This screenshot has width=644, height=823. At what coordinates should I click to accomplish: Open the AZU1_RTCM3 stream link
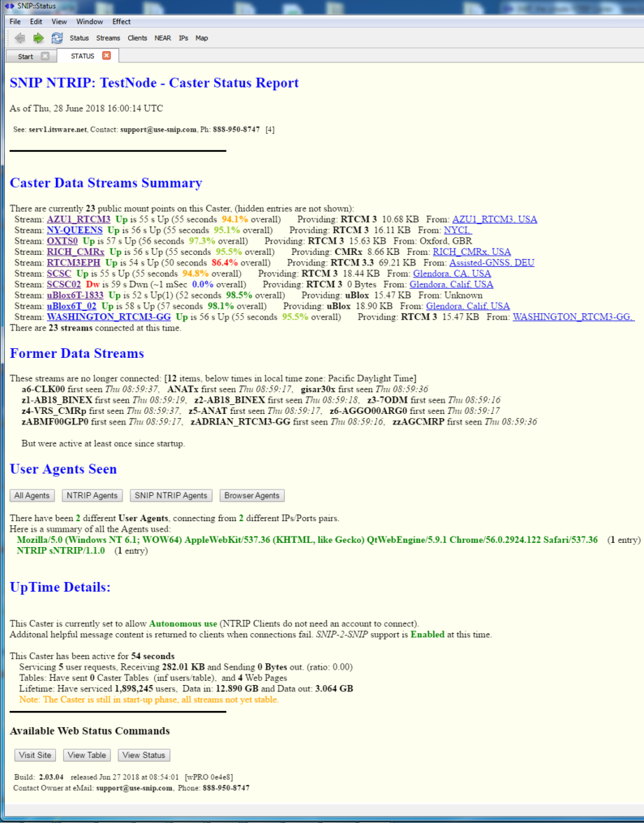coord(78,219)
